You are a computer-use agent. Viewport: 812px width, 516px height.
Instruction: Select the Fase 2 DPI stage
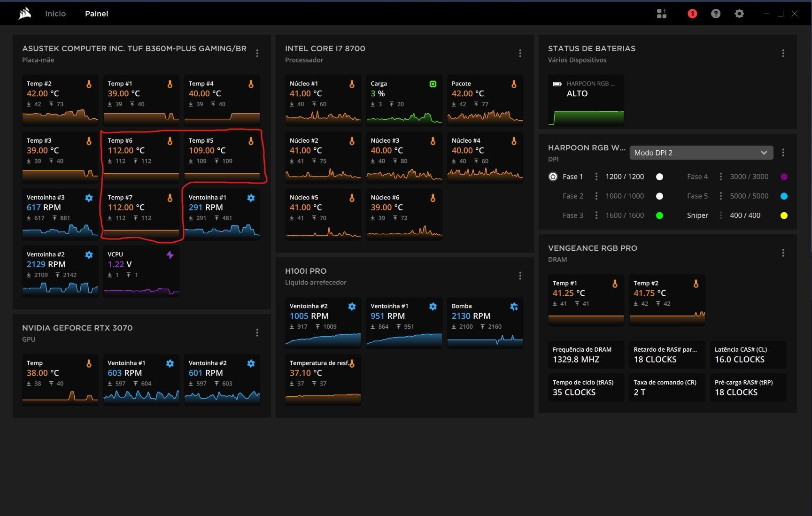[x=573, y=196]
